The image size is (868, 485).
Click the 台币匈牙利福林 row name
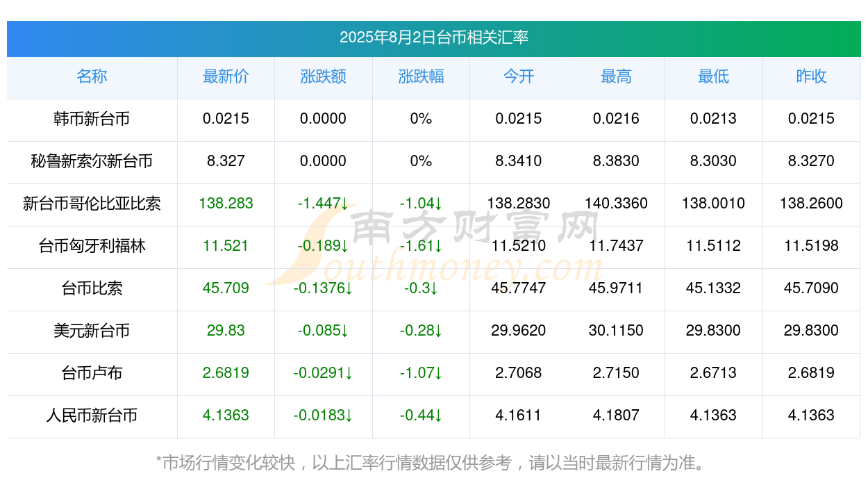[x=92, y=246]
